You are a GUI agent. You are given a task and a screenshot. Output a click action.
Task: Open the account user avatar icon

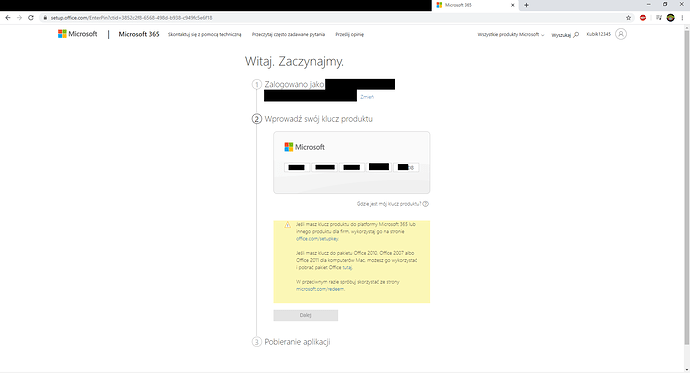[x=621, y=34]
